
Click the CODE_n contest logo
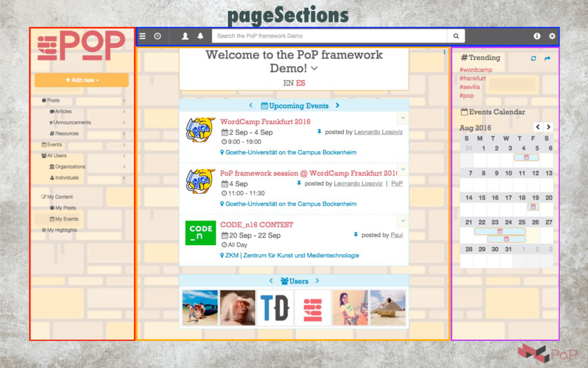(200, 233)
